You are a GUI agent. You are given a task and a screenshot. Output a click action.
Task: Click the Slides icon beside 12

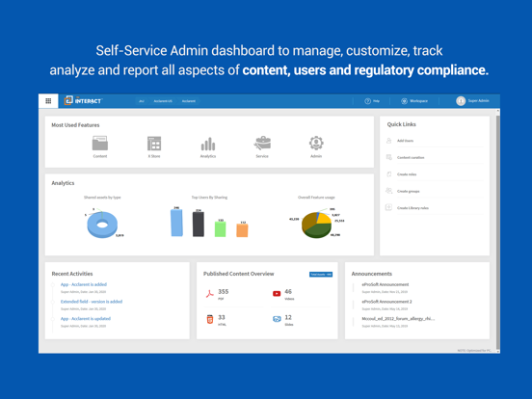tap(277, 319)
